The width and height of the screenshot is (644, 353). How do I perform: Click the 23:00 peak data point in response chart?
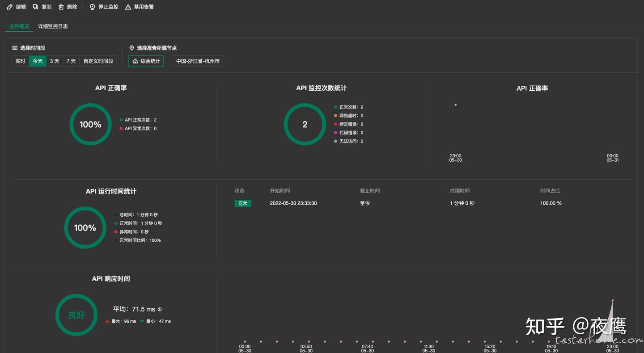tap(613, 300)
